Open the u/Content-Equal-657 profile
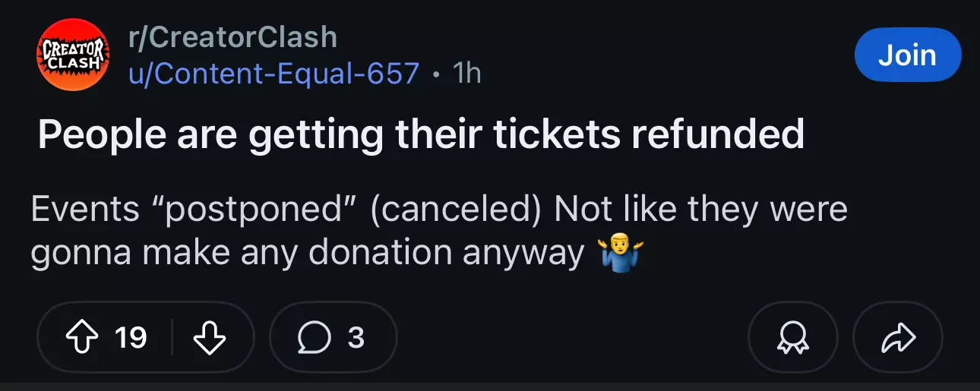 (x=273, y=73)
